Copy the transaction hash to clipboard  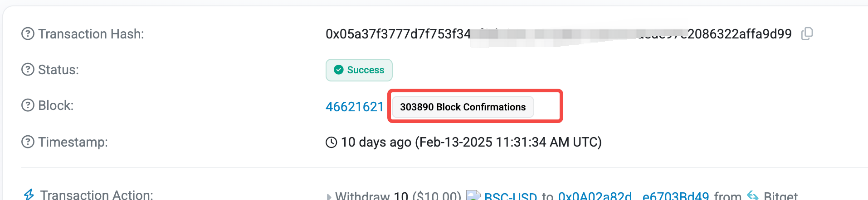807,34
